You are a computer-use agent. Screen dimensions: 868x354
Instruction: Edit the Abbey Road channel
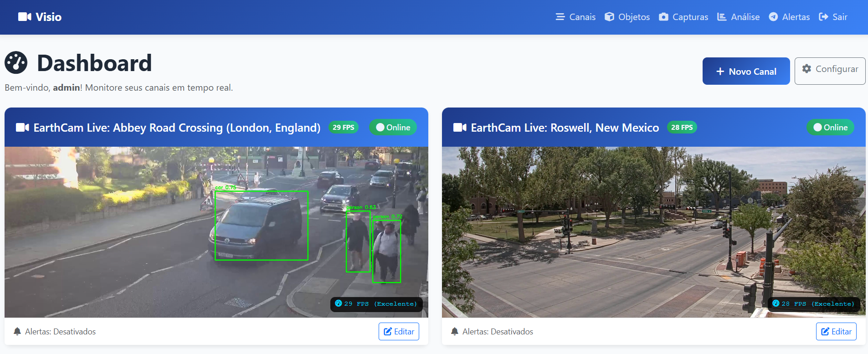click(399, 331)
